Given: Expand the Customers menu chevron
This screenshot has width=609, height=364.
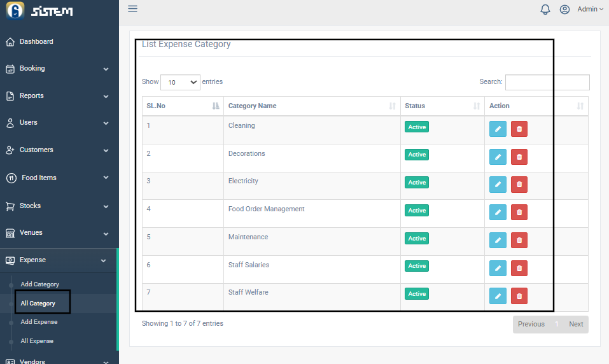Looking at the screenshot, I should click(x=106, y=150).
